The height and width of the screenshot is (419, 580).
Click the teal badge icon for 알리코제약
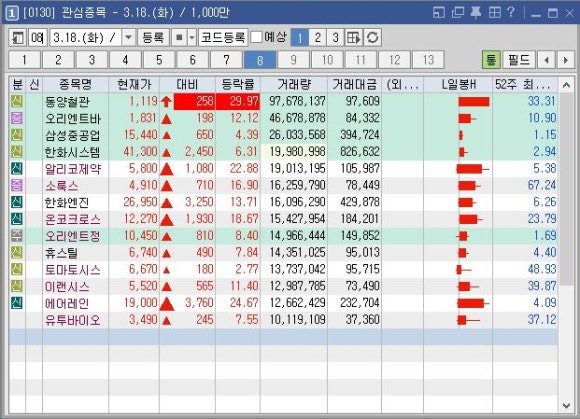(x=17, y=169)
